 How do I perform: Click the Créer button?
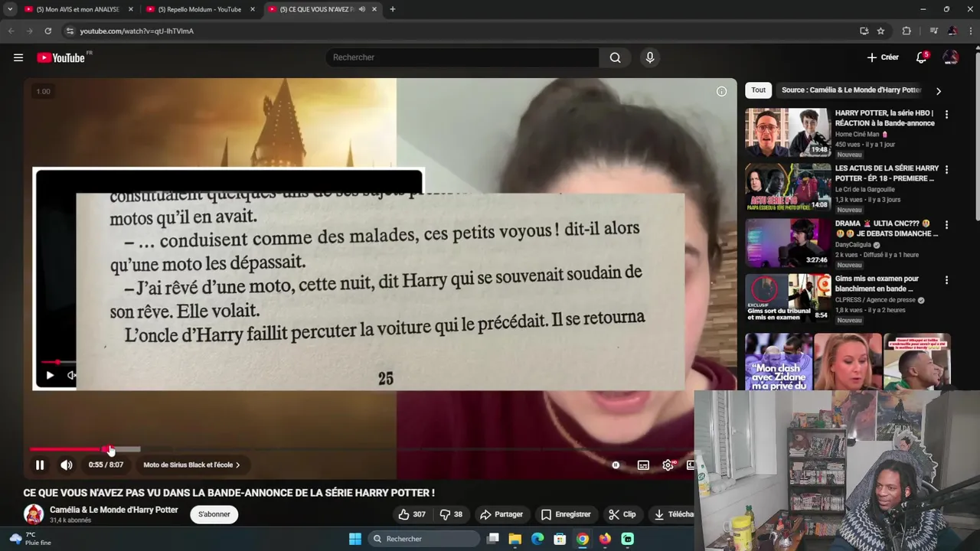pyautogui.click(x=883, y=57)
